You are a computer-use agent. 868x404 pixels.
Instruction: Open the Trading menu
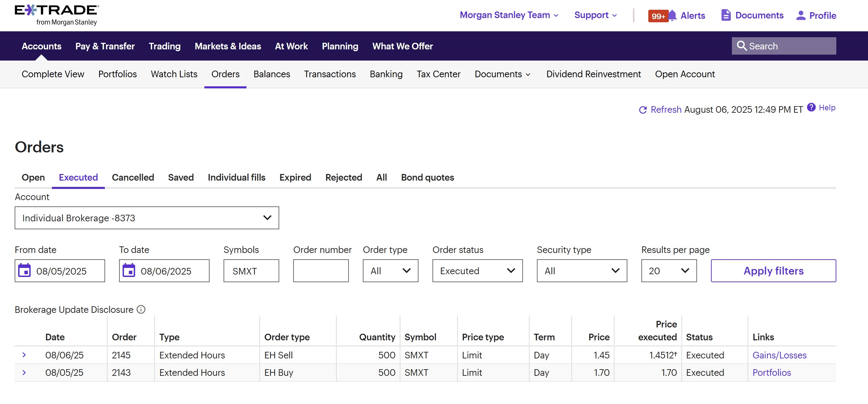pyautogui.click(x=164, y=46)
